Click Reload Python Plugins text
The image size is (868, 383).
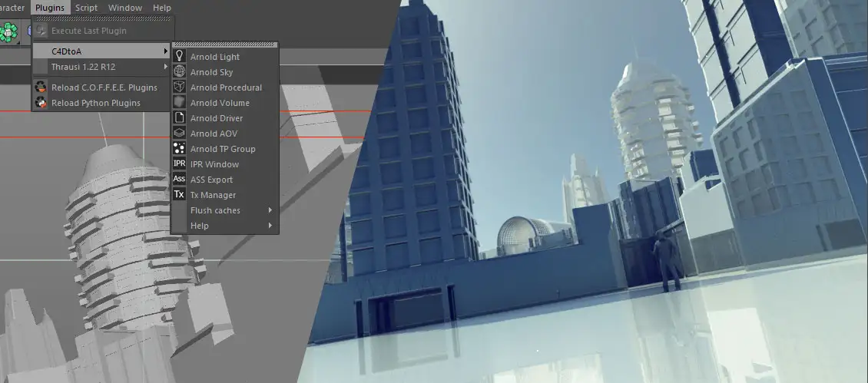click(x=96, y=103)
